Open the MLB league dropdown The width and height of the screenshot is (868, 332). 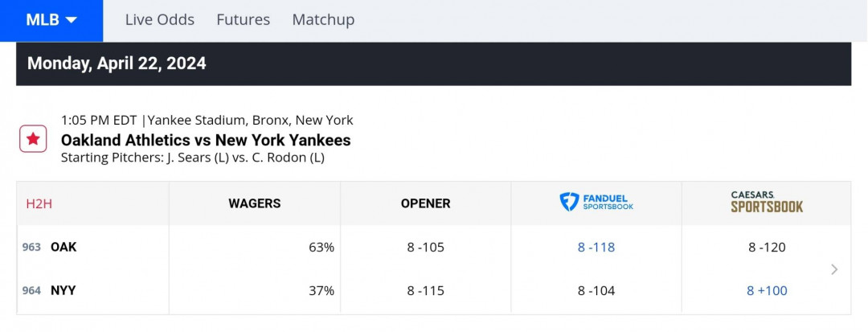pyautogui.click(x=51, y=20)
